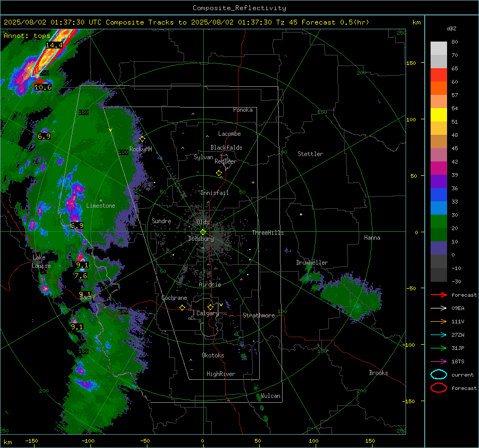Click the magenta 18TS arrow legend icon
The image size is (479, 448).
439,362
